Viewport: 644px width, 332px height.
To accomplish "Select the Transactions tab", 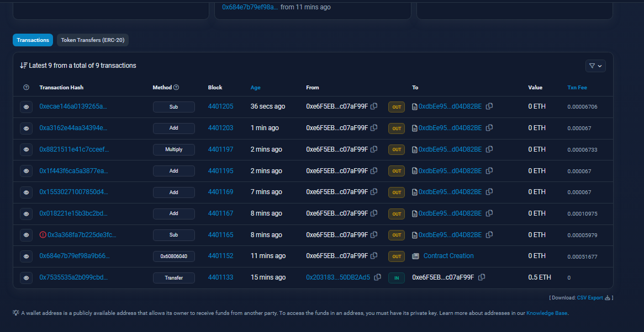I will (x=33, y=40).
